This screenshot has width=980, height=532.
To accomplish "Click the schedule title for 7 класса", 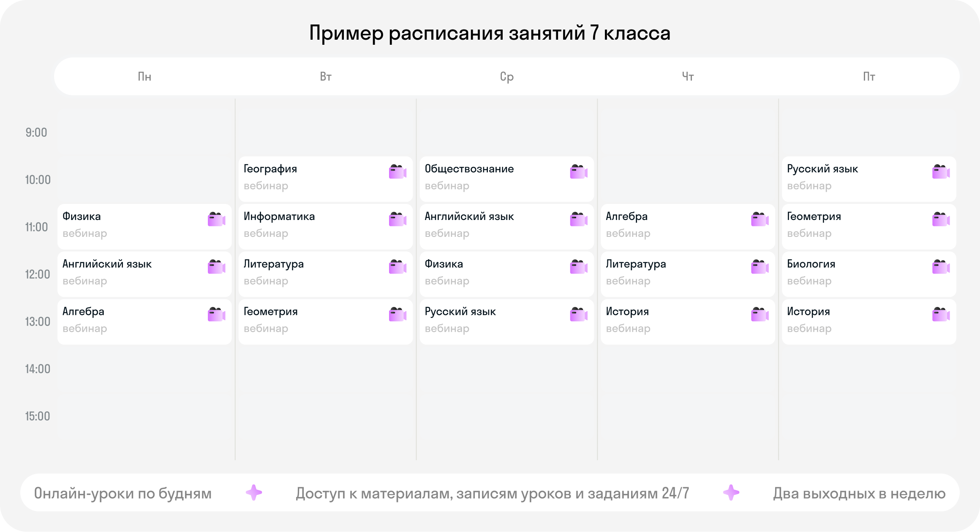I will pyautogui.click(x=490, y=33).
